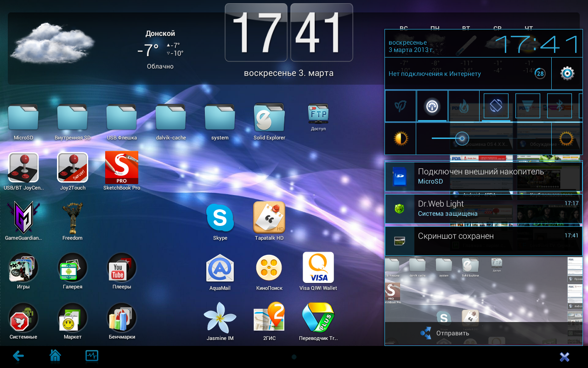The width and height of the screenshot is (588, 368).
Task: Open the Игры apps folder
Action: point(23,268)
